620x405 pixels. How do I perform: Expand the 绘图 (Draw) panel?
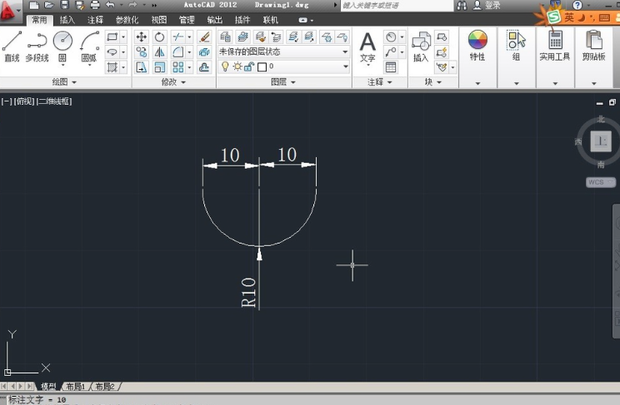point(64,82)
